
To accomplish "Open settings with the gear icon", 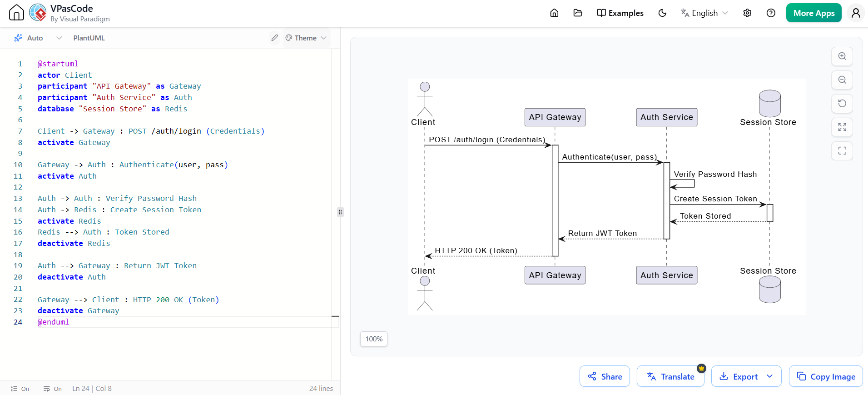I will click(x=747, y=13).
